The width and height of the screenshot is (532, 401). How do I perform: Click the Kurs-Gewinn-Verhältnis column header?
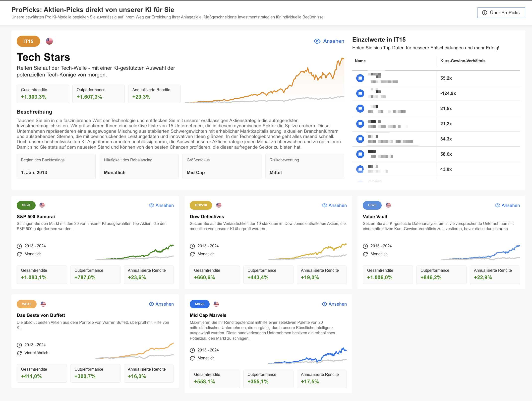[x=463, y=61]
